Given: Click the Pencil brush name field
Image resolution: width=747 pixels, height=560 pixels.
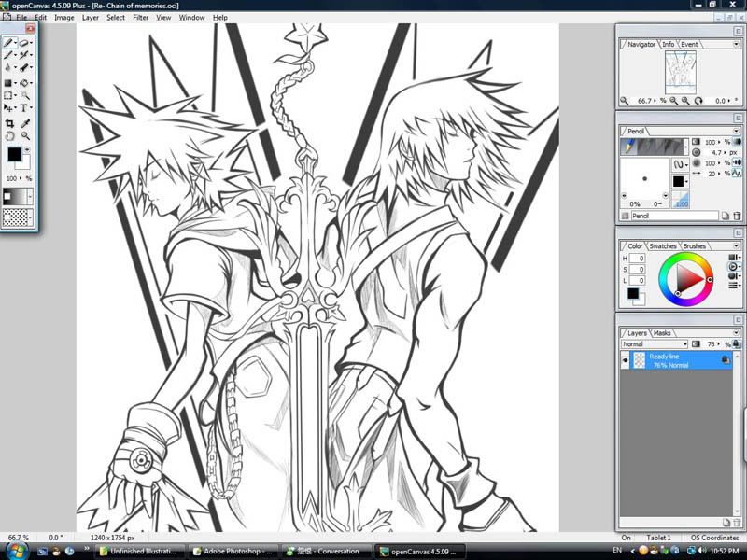Looking at the screenshot, I should (674, 216).
